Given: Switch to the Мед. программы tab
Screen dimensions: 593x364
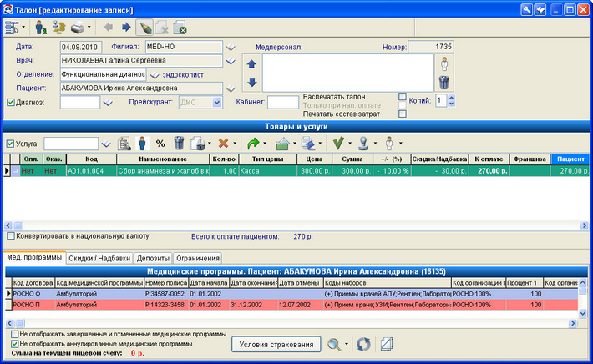Looking at the screenshot, I should 34,257.
